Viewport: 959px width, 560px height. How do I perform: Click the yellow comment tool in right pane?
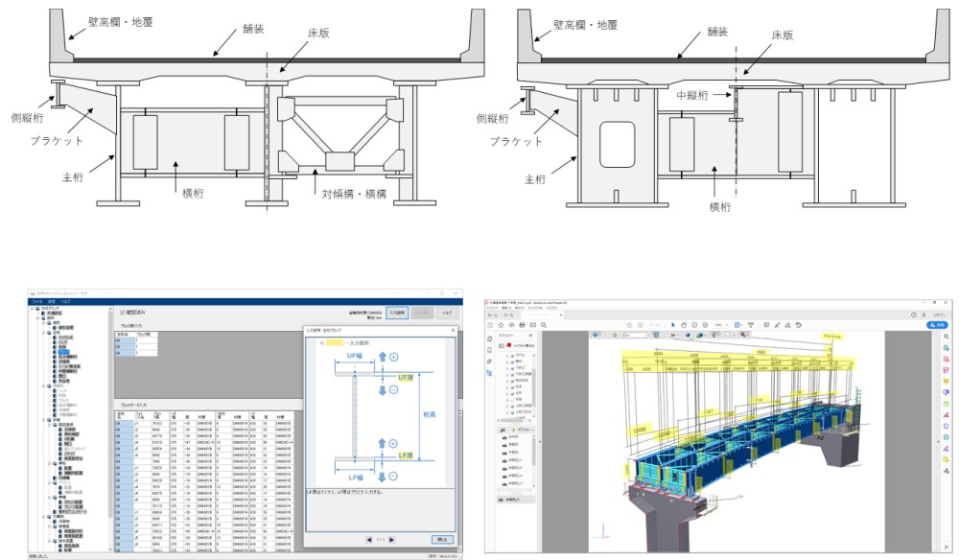[947, 381]
